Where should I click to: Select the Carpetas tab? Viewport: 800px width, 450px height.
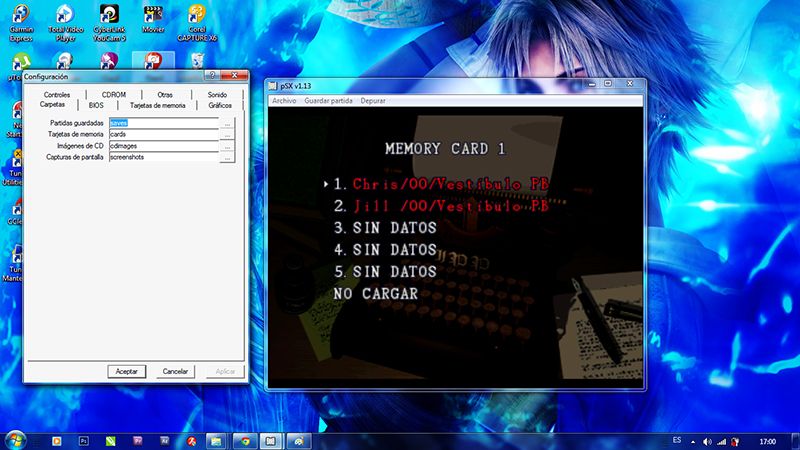pos(53,105)
